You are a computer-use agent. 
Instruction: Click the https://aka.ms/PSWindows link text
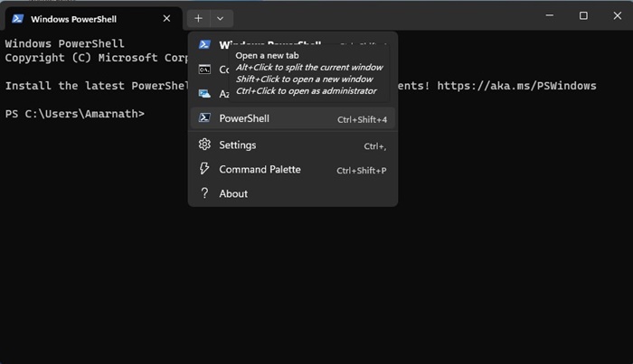pyautogui.click(x=516, y=86)
